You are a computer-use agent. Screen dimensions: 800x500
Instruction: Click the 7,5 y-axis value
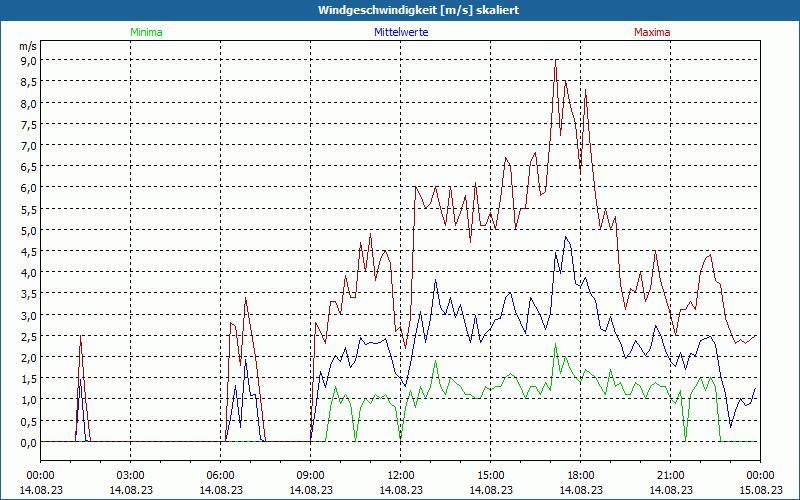click(29, 125)
